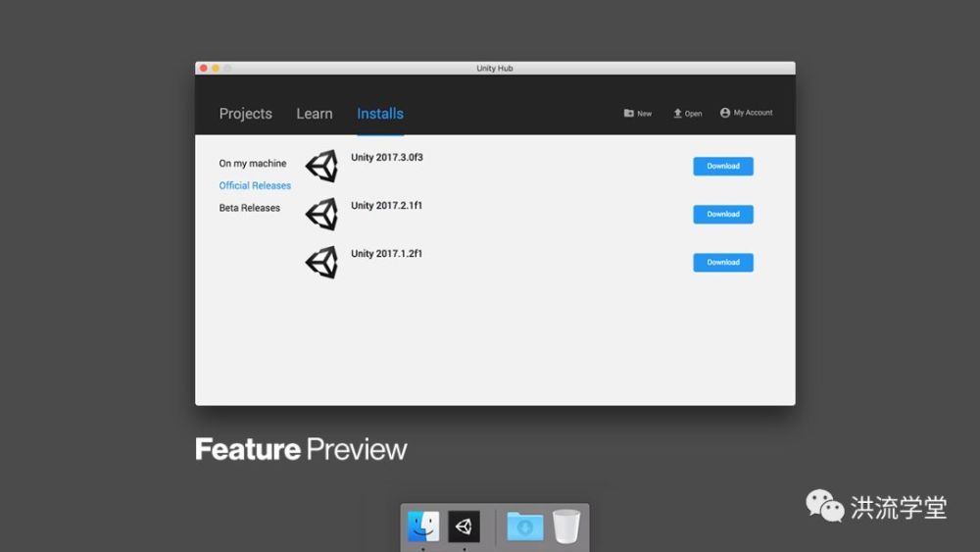Select the Installs tab
This screenshot has width=980, height=552.
coord(380,114)
